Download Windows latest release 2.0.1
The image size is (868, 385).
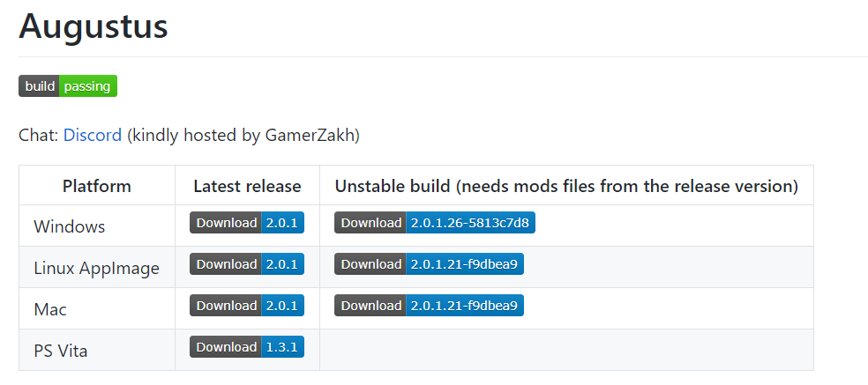point(247,223)
